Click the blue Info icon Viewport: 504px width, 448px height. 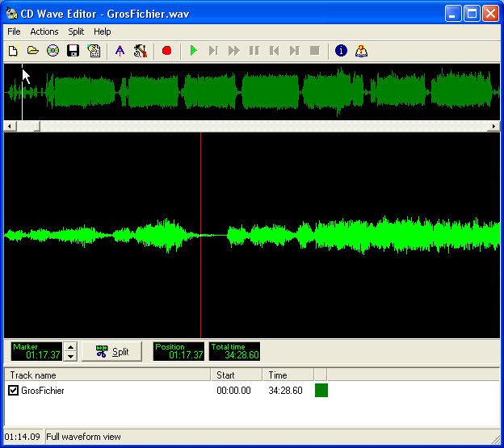coord(341,51)
